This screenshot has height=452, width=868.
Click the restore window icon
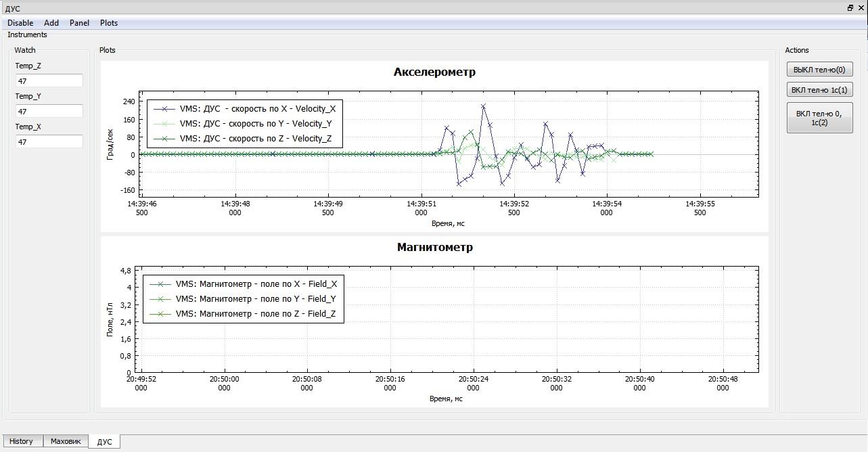click(x=849, y=7)
